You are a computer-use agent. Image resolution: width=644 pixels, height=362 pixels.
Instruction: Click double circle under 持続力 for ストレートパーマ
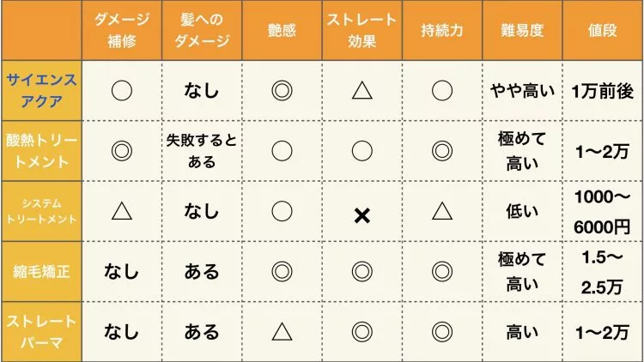[442, 332]
